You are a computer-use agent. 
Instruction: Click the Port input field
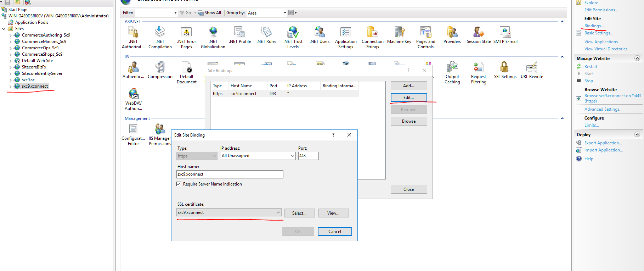click(x=308, y=156)
